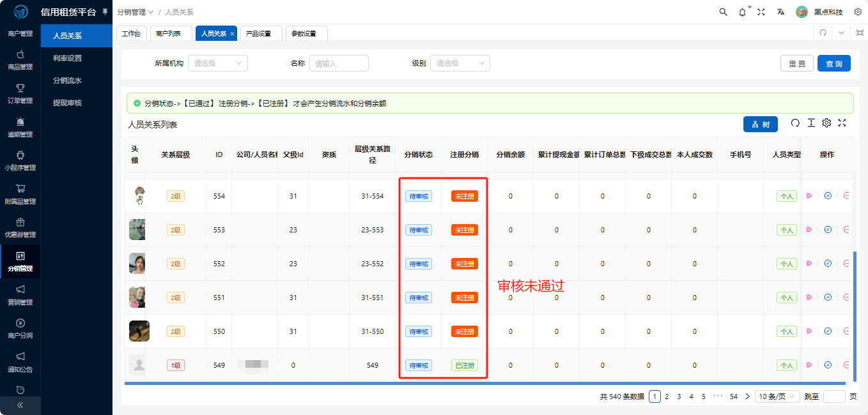Click pink view icon for ID 549
The width and height of the screenshot is (868, 415).
pos(809,365)
